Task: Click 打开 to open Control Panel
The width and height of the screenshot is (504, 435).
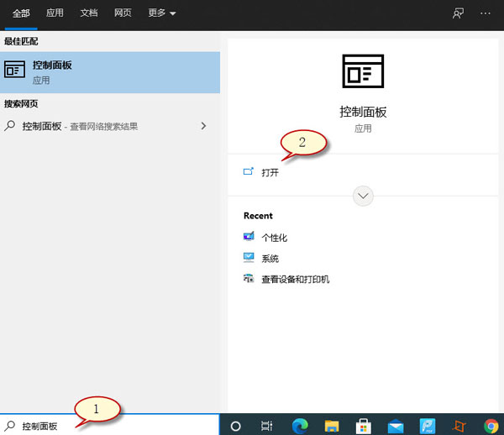Action: pyautogui.click(x=270, y=172)
